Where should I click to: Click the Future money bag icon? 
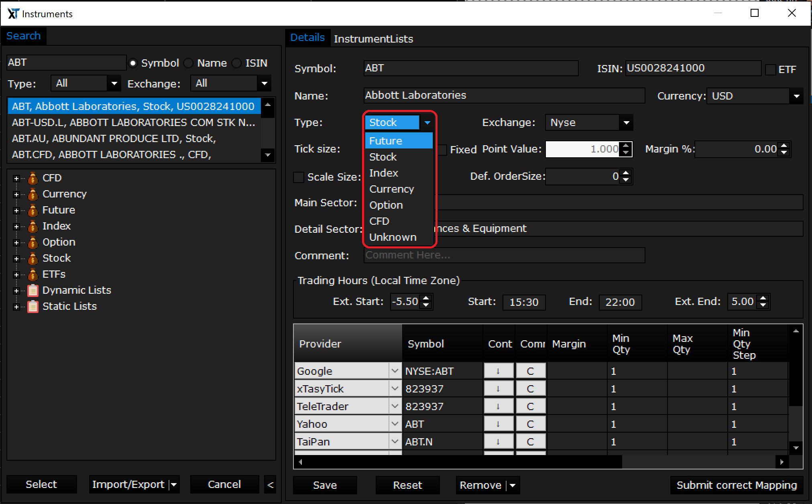click(x=33, y=210)
